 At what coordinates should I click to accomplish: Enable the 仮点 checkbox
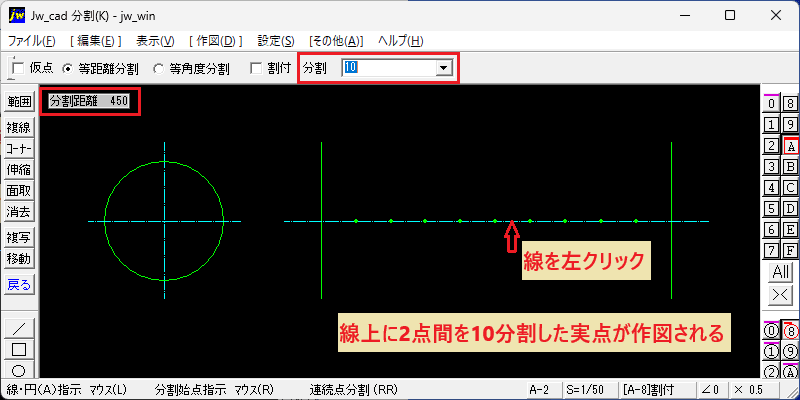[19, 69]
